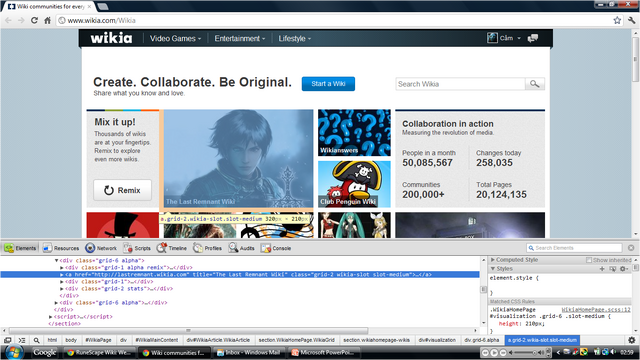The image size is (640, 360).
Task: Toggle element state icon in Styles header
Action: pyautogui.click(x=613, y=269)
